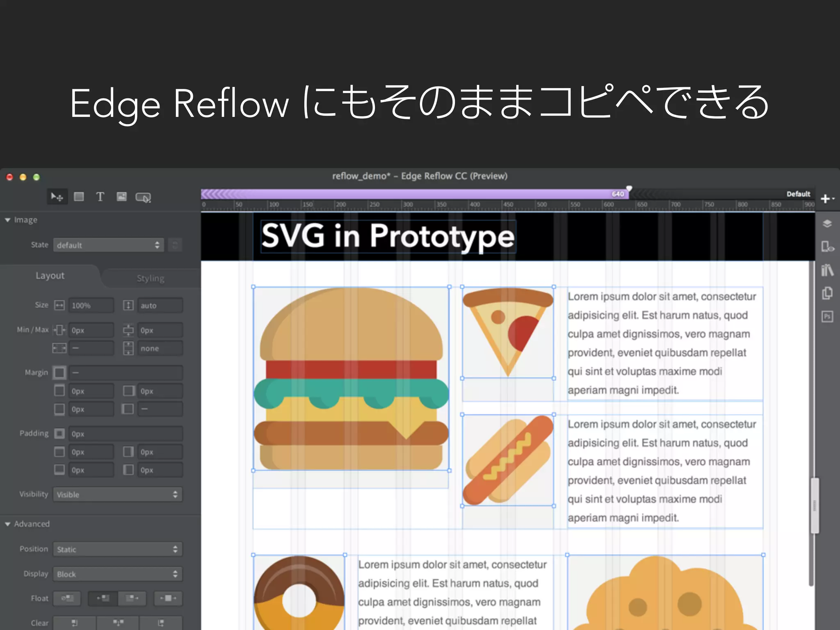Select the Form button tool
This screenshot has width=840, height=630.
(x=143, y=198)
